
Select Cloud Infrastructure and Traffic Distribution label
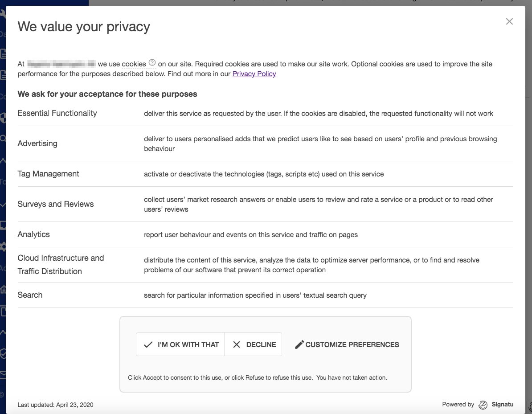61,265
